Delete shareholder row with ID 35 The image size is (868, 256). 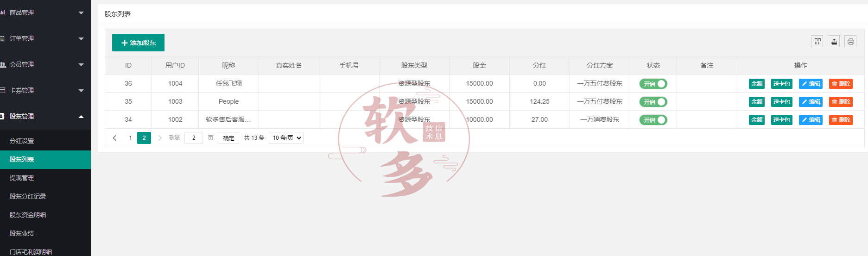click(841, 102)
